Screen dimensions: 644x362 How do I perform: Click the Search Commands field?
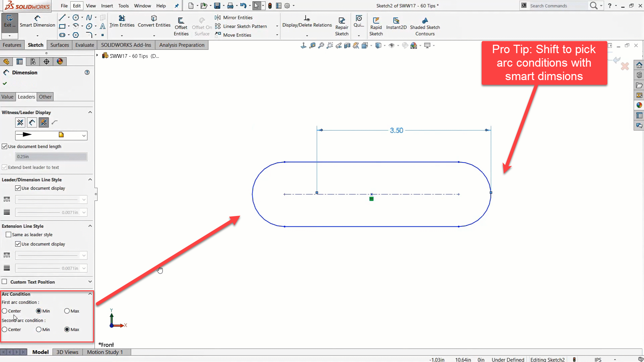click(558, 6)
